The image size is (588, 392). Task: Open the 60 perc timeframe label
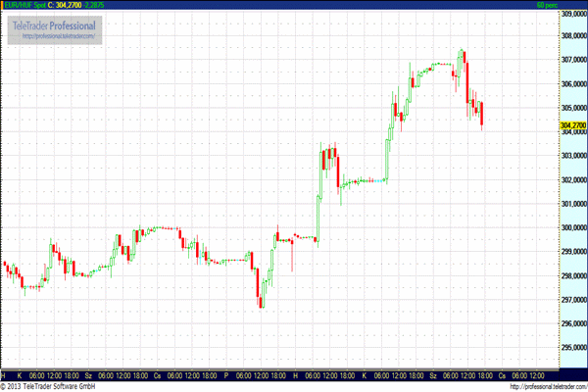[573, 5]
